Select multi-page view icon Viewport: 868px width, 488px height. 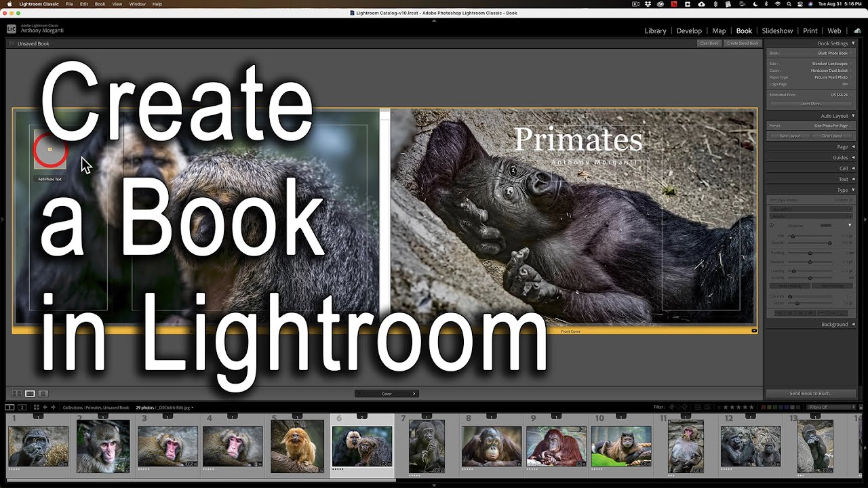tap(16, 393)
